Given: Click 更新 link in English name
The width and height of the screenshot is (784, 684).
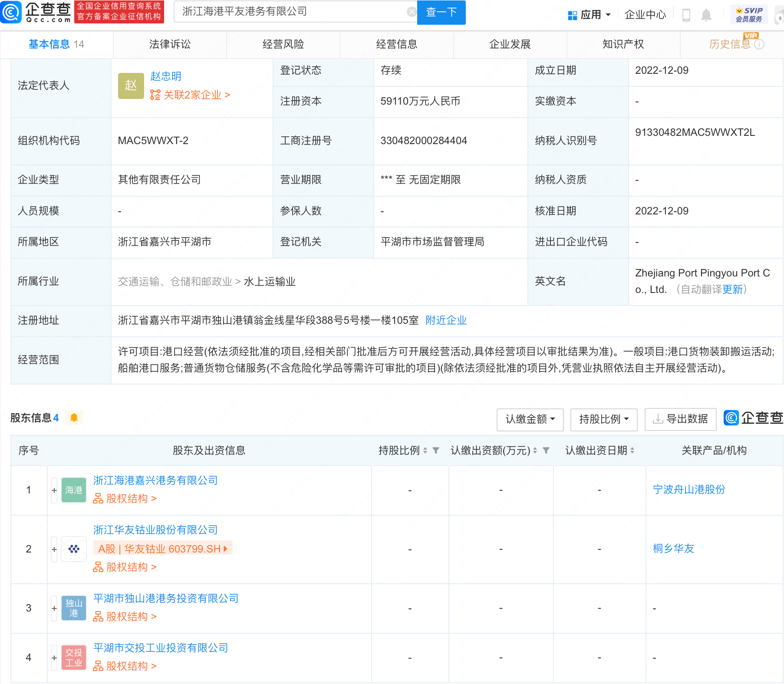Looking at the screenshot, I should [732, 289].
